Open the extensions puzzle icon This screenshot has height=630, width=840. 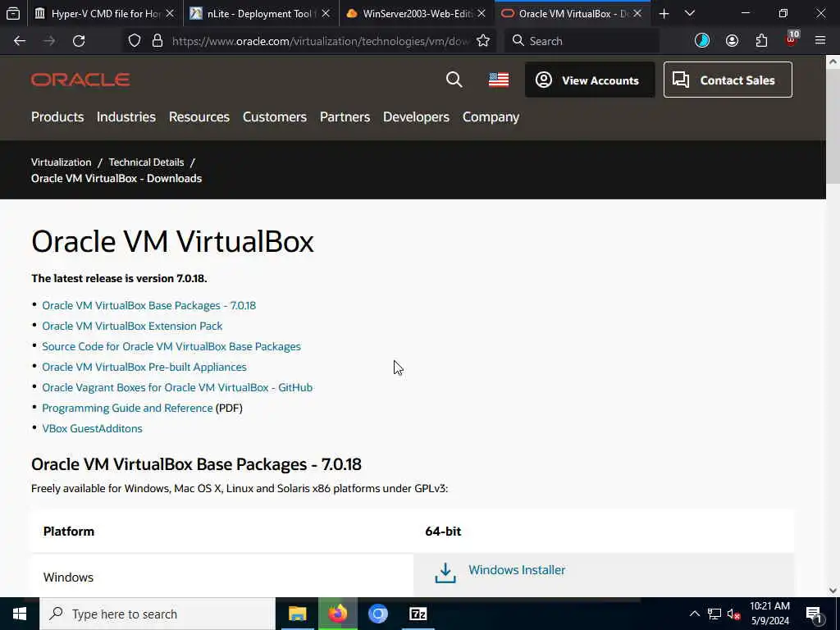[761, 41]
